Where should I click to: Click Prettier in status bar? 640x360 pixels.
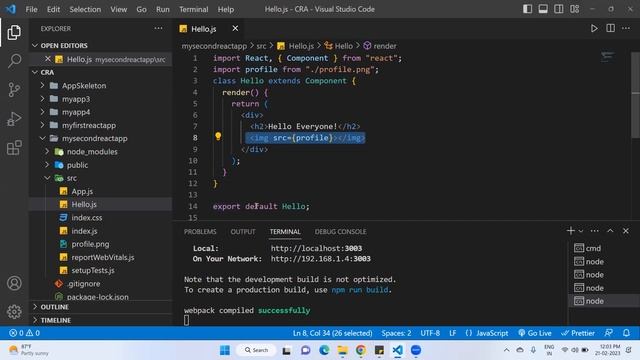(x=578, y=333)
